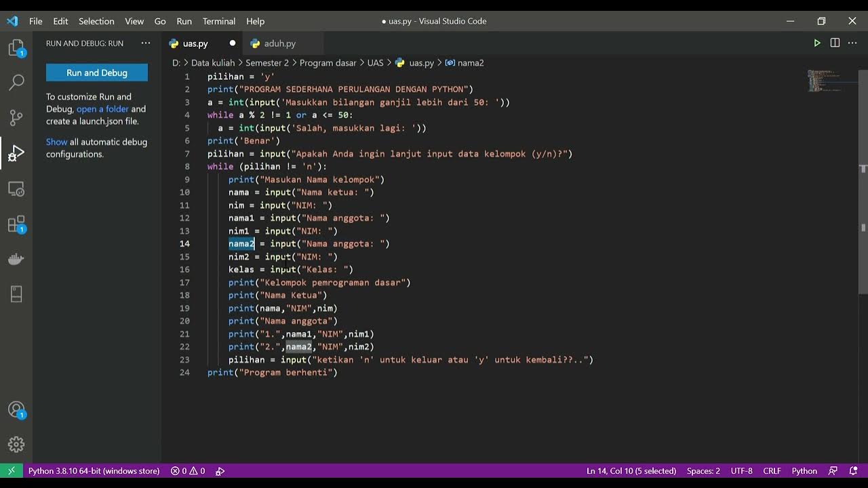Screen dimensions: 868x488
Task: Expand 'uas.py' breadcrumb segment
Action: click(x=414, y=62)
